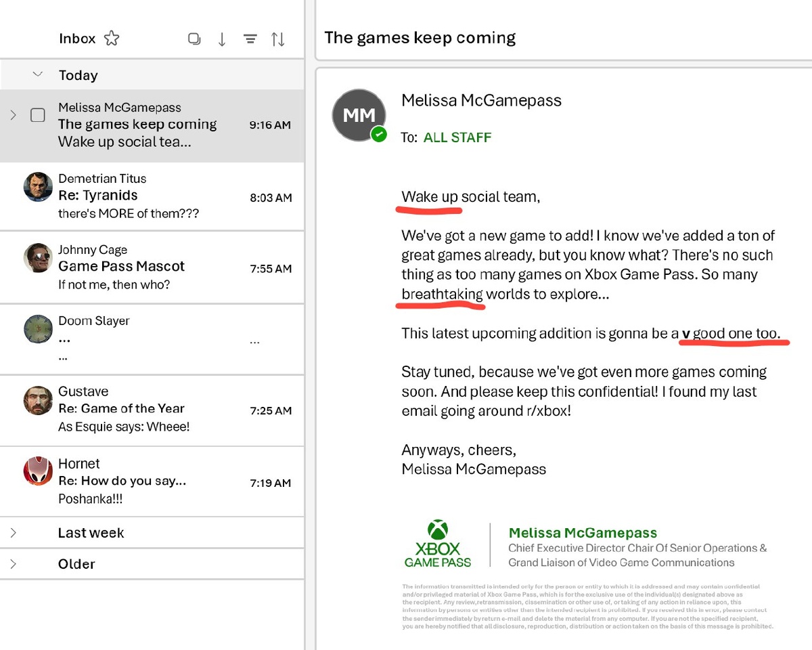Click preview text Poshanka!!!
812x650 pixels.
90,499
